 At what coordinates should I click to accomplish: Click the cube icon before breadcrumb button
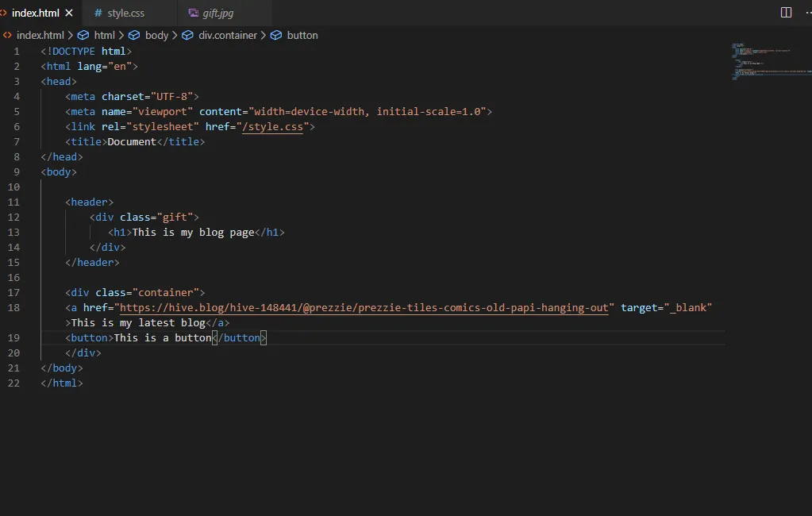(276, 35)
